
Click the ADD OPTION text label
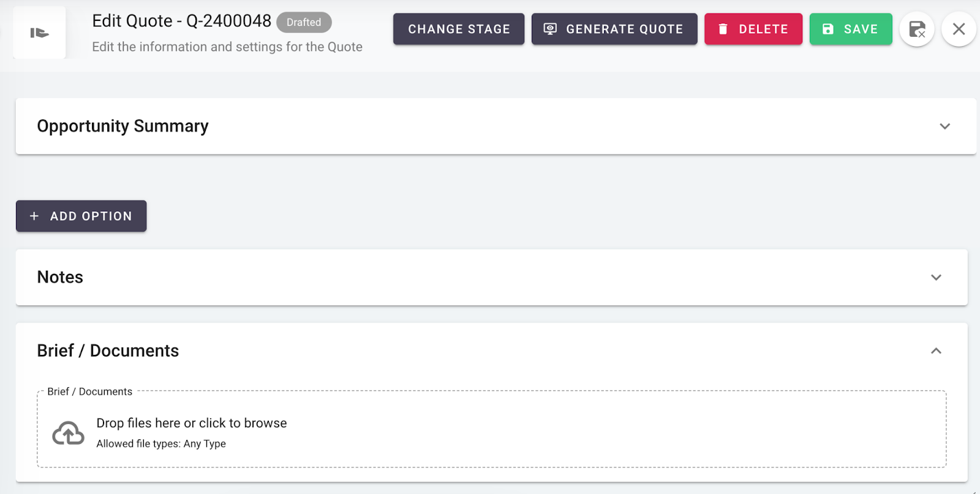click(91, 216)
